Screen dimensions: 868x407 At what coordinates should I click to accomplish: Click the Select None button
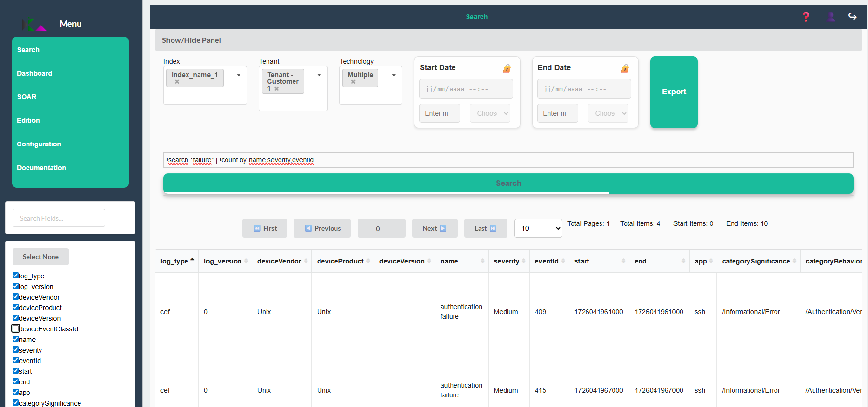tap(40, 257)
